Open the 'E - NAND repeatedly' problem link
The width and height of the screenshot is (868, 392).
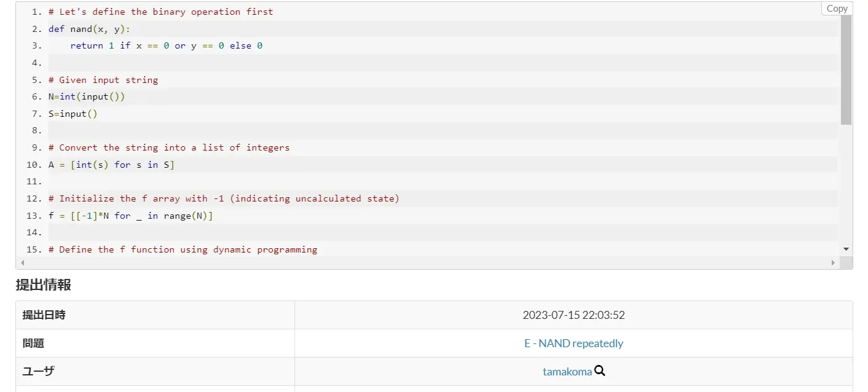(x=573, y=343)
